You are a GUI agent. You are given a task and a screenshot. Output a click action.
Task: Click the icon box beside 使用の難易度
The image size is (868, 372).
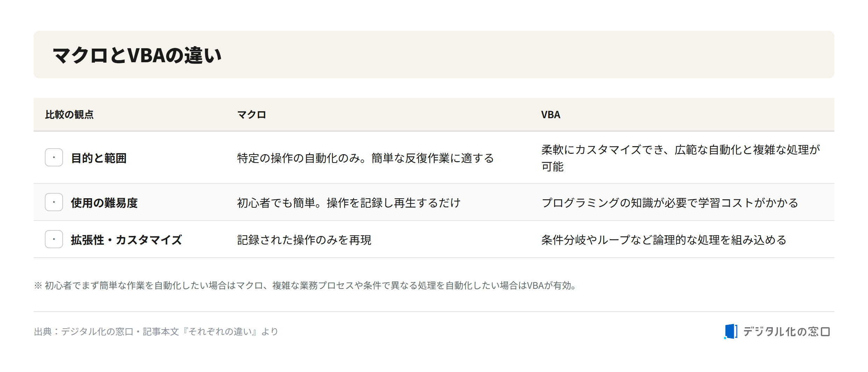click(54, 202)
